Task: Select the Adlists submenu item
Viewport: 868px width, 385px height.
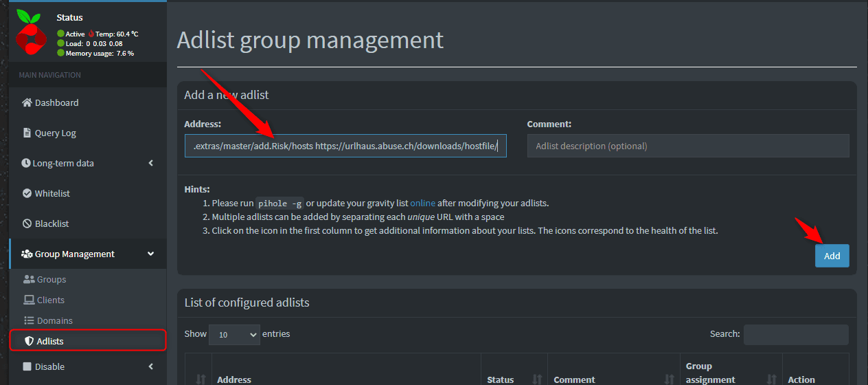Action: pos(88,340)
